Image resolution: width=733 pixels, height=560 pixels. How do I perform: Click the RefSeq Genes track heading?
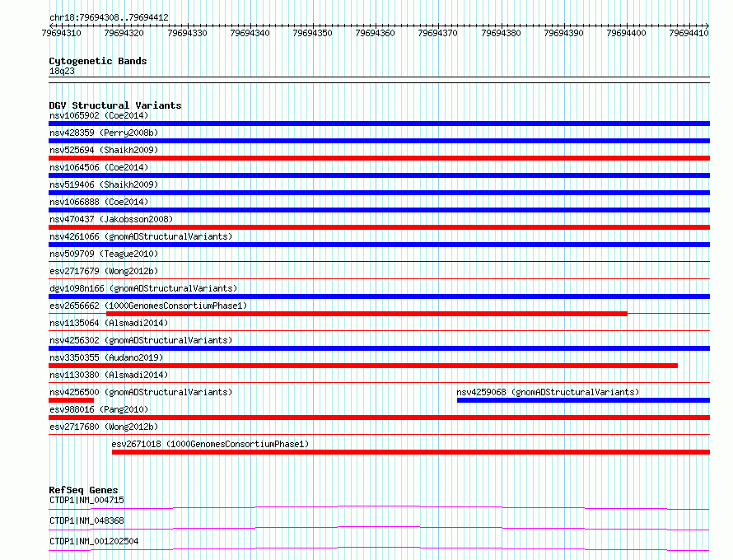[83, 490]
